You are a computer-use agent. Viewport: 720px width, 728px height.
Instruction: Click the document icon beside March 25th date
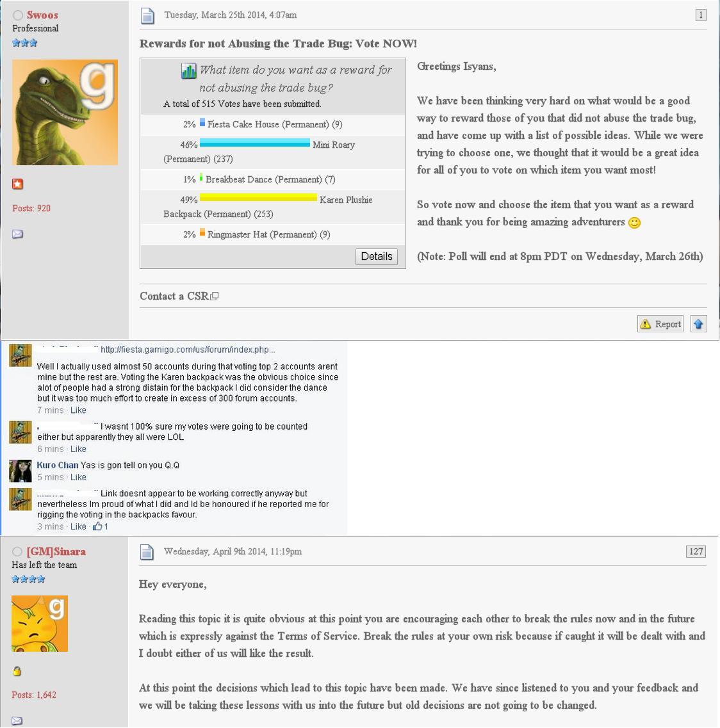147,16
